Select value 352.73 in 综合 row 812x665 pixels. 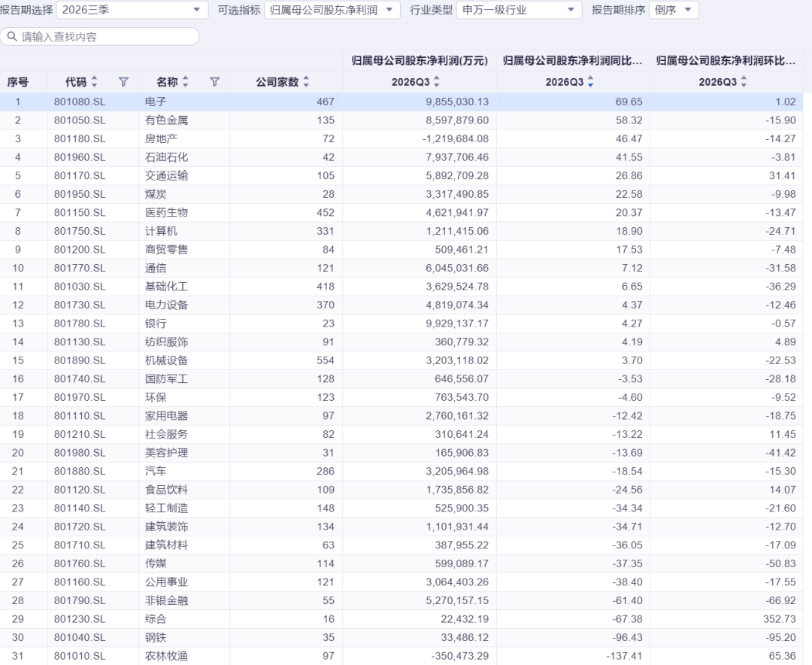coord(780,619)
